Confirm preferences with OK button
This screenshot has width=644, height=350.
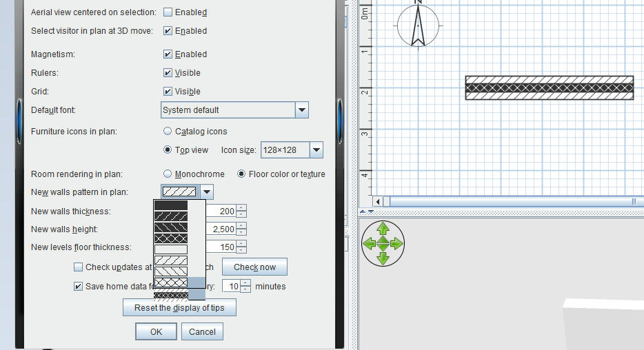(x=156, y=331)
